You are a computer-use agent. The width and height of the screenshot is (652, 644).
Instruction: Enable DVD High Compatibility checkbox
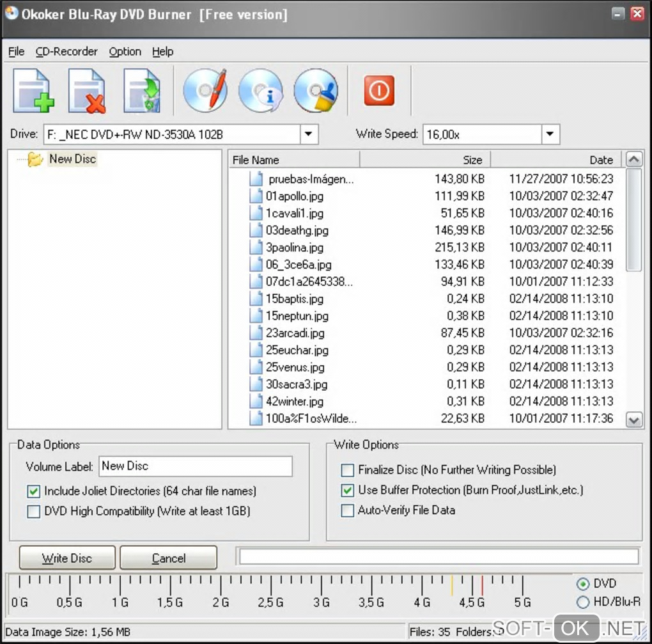point(33,512)
